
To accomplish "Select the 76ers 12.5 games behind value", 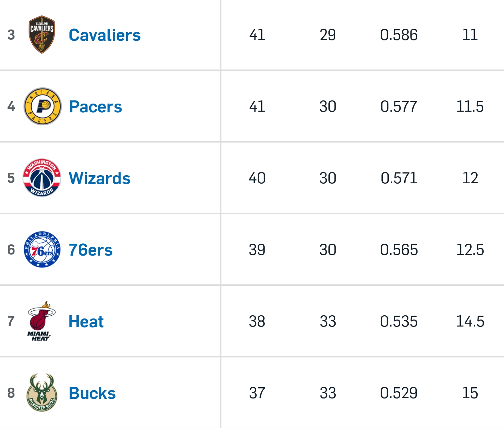I will (x=470, y=250).
